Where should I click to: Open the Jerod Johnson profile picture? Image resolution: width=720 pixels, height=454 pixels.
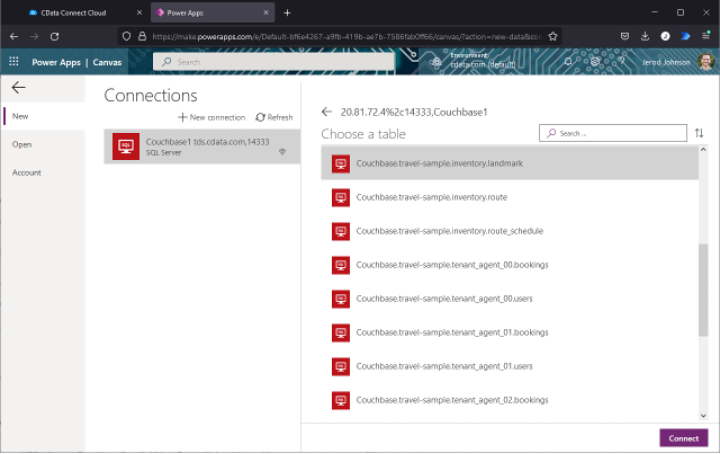point(706,62)
